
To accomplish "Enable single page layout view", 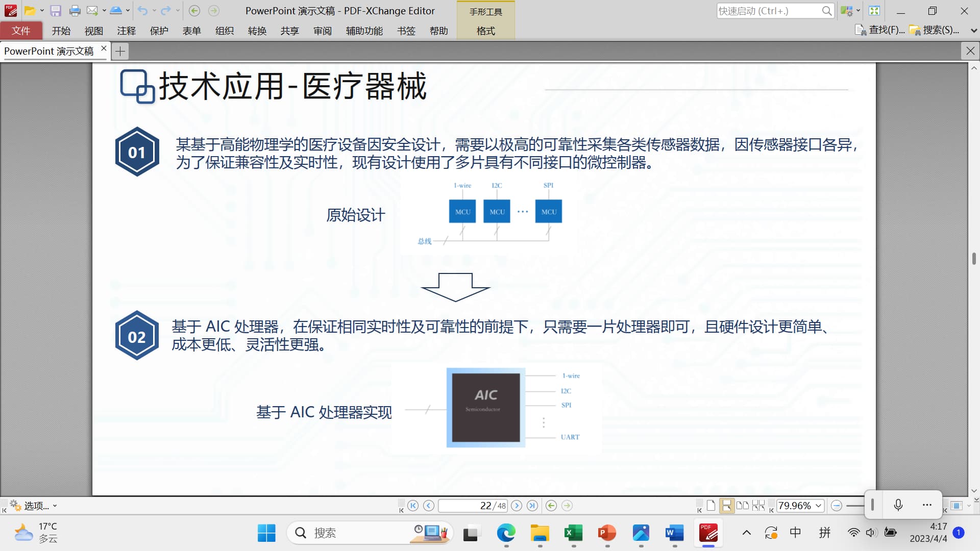I will (711, 506).
